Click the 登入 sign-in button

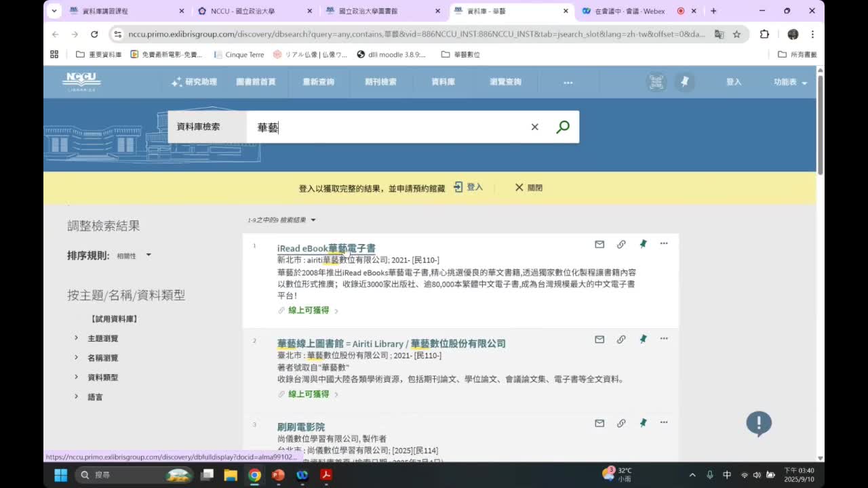(x=734, y=81)
